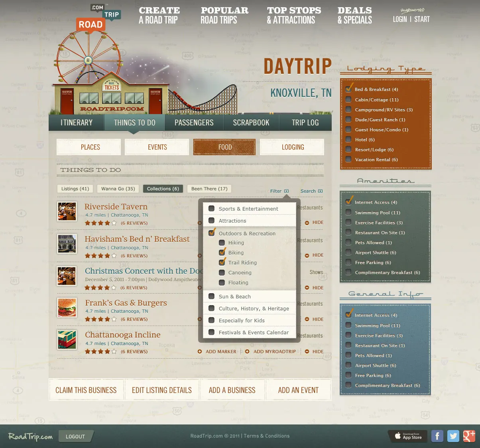Check Vacation Rental lodging type
Image resolution: width=480 pixels, height=448 pixels.
(x=348, y=159)
